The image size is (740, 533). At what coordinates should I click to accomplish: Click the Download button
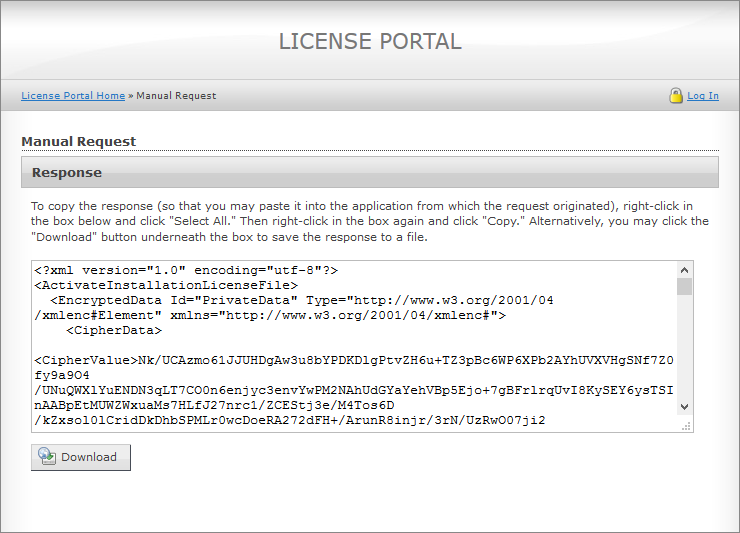pos(81,457)
